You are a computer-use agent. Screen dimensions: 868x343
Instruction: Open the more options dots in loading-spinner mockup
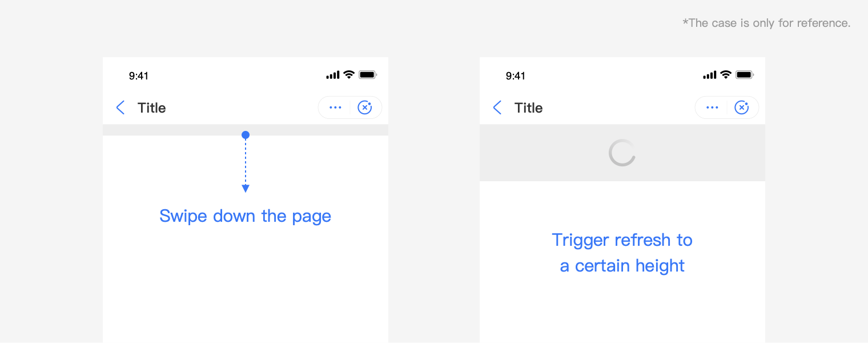[712, 107]
